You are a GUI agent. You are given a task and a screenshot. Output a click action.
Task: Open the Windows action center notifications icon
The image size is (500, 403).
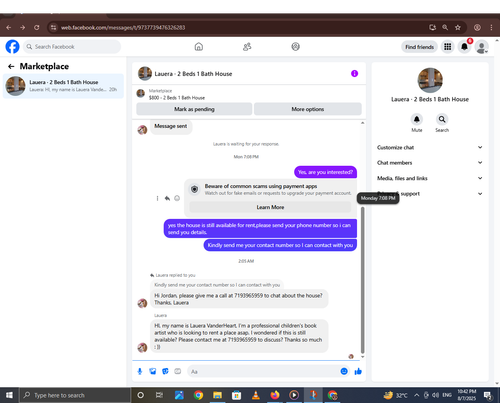pyautogui.click(x=488, y=395)
